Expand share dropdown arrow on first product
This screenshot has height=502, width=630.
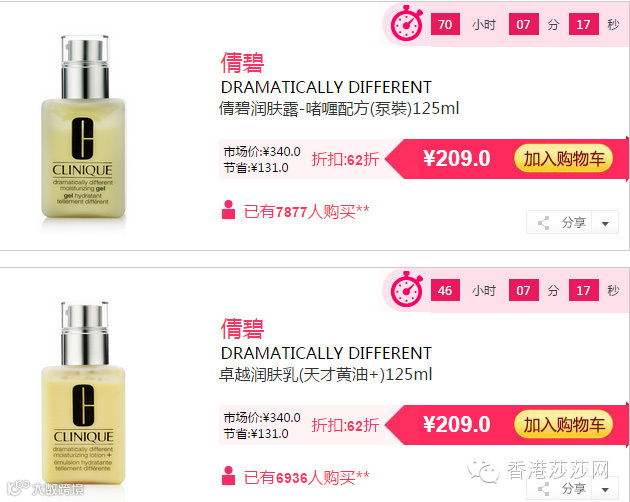605,223
